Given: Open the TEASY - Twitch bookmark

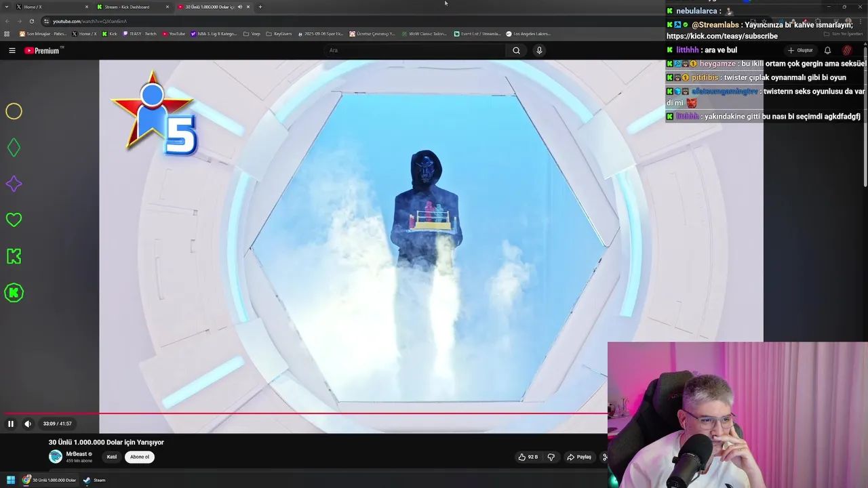Looking at the screenshot, I should coord(139,34).
